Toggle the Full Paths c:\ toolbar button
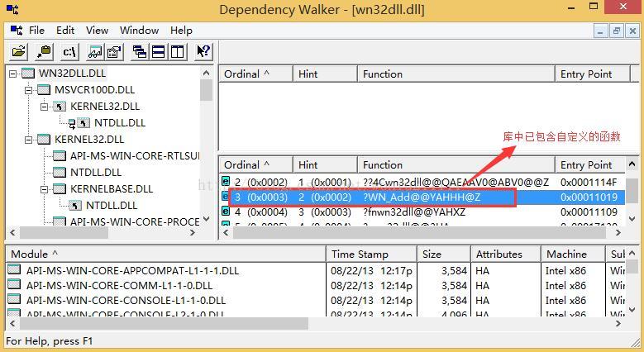Image resolution: width=644 pixels, height=352 pixels. (x=69, y=52)
